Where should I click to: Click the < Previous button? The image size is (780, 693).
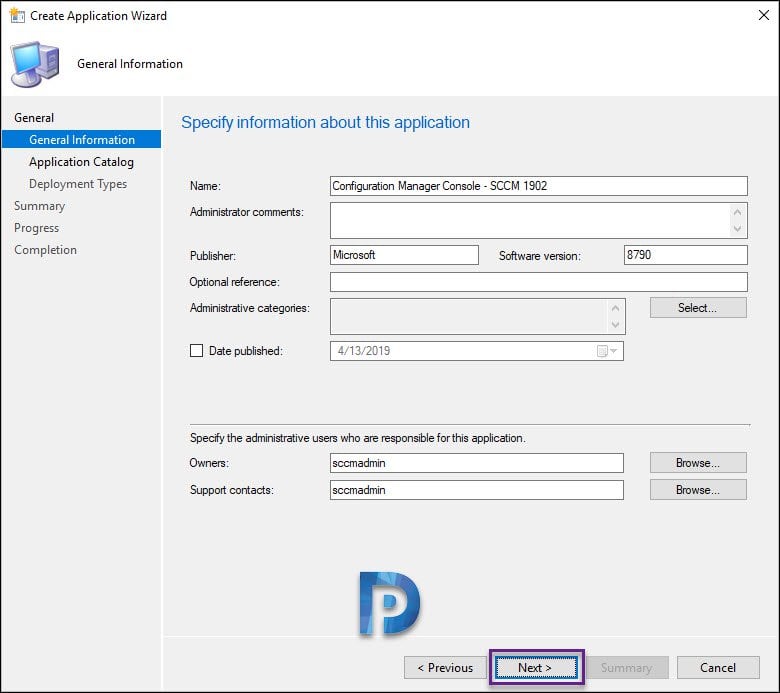[x=445, y=668]
